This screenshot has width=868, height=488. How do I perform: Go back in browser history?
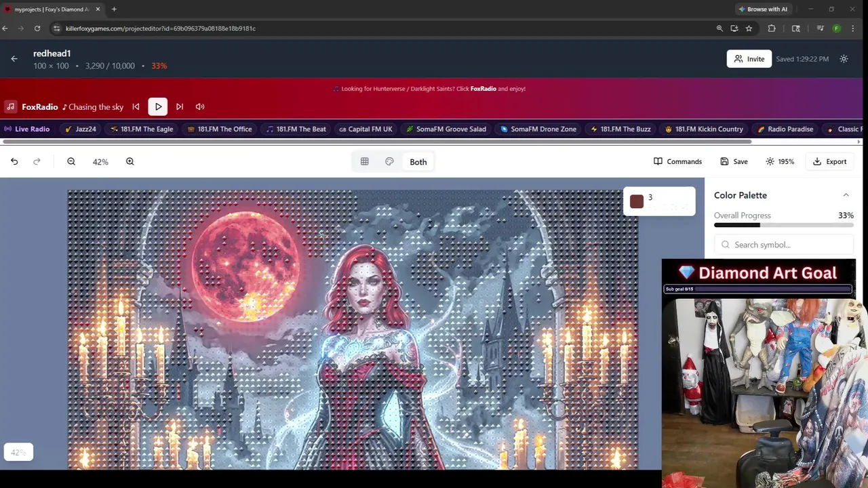pos(5,28)
